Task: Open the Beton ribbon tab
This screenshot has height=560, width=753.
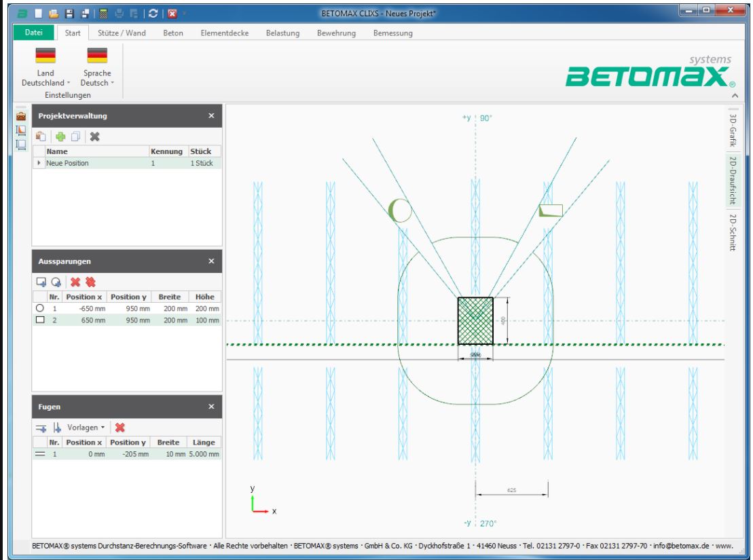Action: (173, 33)
